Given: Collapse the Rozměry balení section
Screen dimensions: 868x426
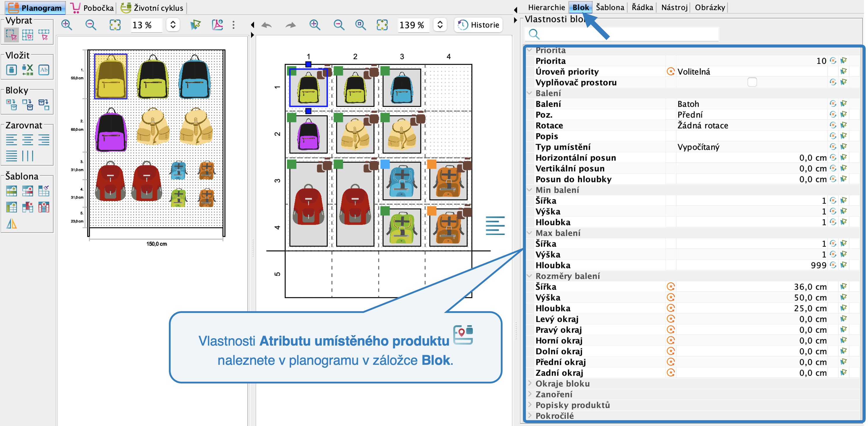Looking at the screenshot, I should [530, 276].
